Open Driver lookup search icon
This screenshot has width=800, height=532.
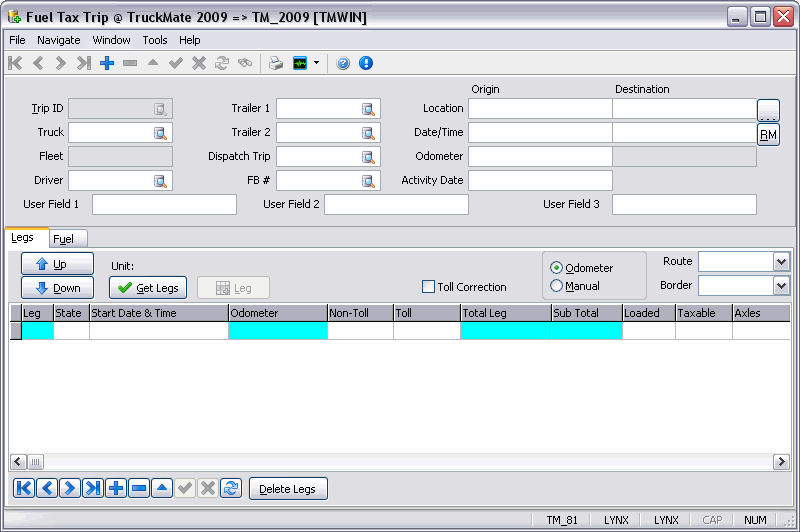tap(160, 181)
